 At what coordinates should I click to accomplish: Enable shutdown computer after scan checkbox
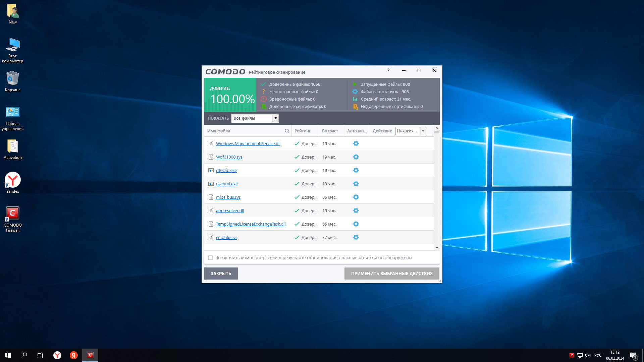tap(211, 258)
